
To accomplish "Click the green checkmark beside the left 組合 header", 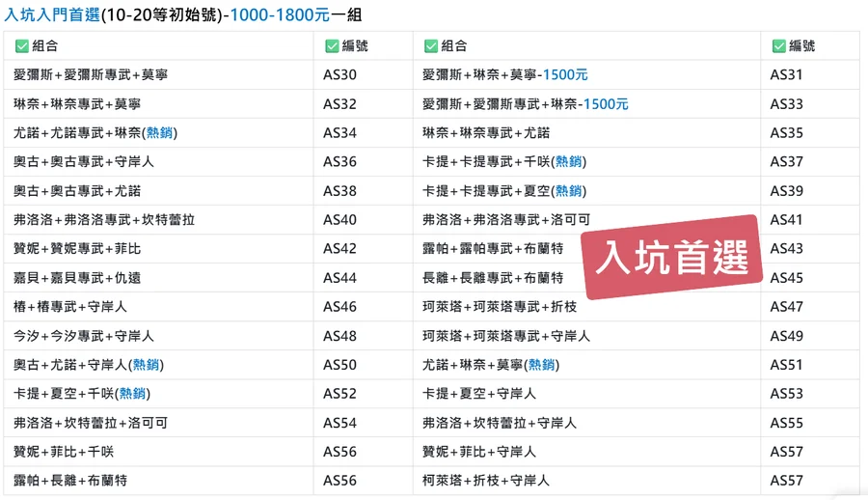I will click(x=21, y=46).
